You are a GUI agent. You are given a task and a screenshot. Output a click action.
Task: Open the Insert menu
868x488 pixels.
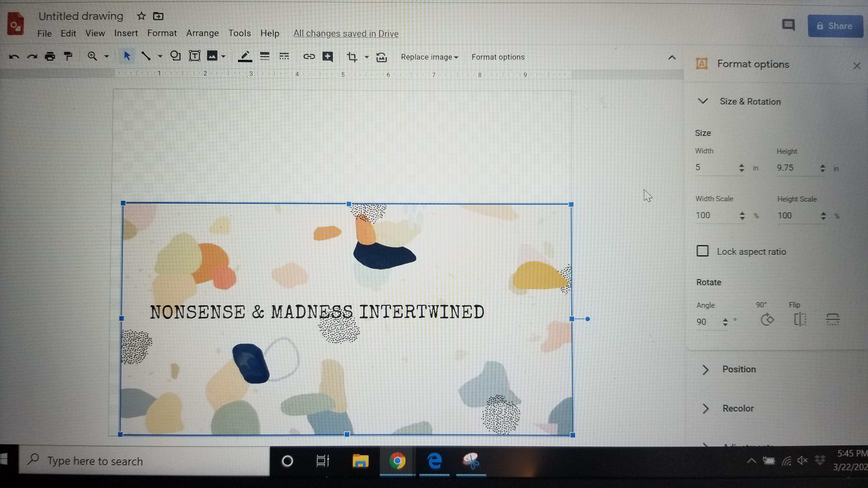(126, 33)
